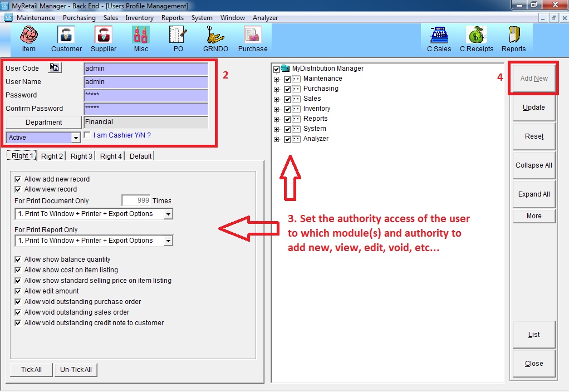Screen dimensions: 569x392
Task: Click the Un-Tick All button
Action: [x=76, y=370]
